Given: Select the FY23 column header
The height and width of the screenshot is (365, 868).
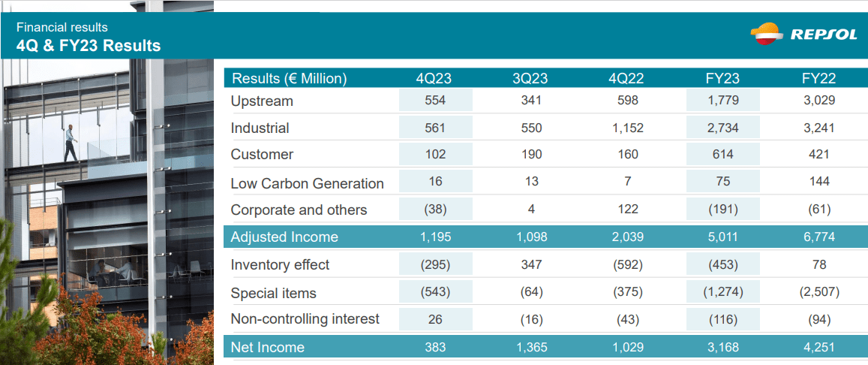Looking at the screenshot, I should point(723,78).
